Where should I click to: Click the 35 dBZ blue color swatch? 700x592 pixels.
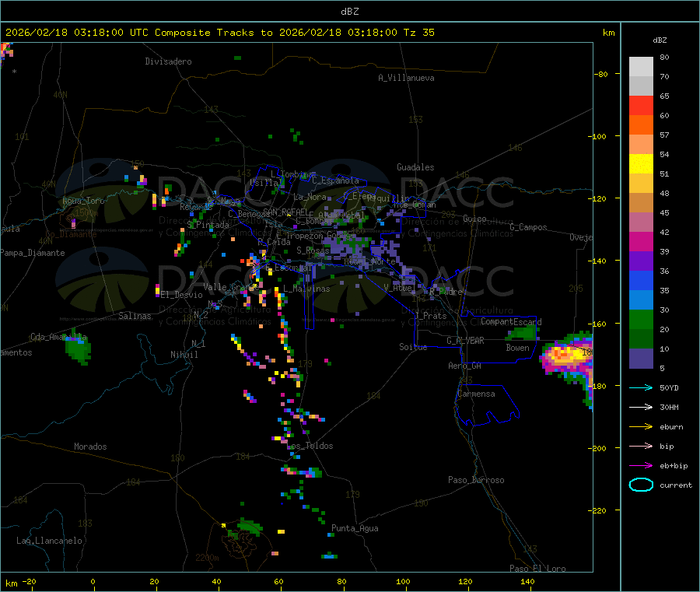tap(641, 280)
